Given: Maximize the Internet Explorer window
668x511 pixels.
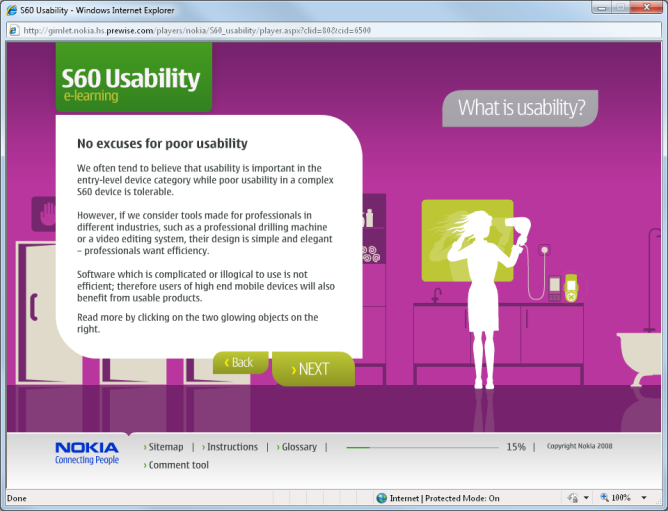Looking at the screenshot, I should click(x=621, y=7).
